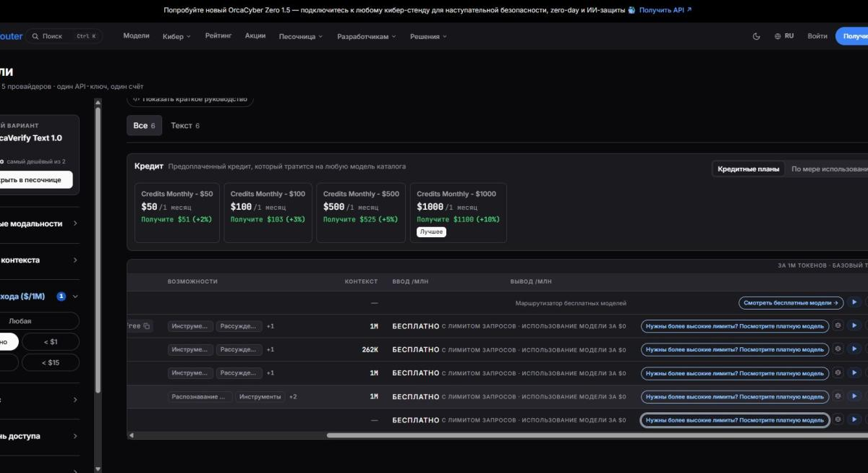The width and height of the screenshot is (868, 473).
Task: Click the blue 1 filter badge in the sidebar
Action: (61, 296)
